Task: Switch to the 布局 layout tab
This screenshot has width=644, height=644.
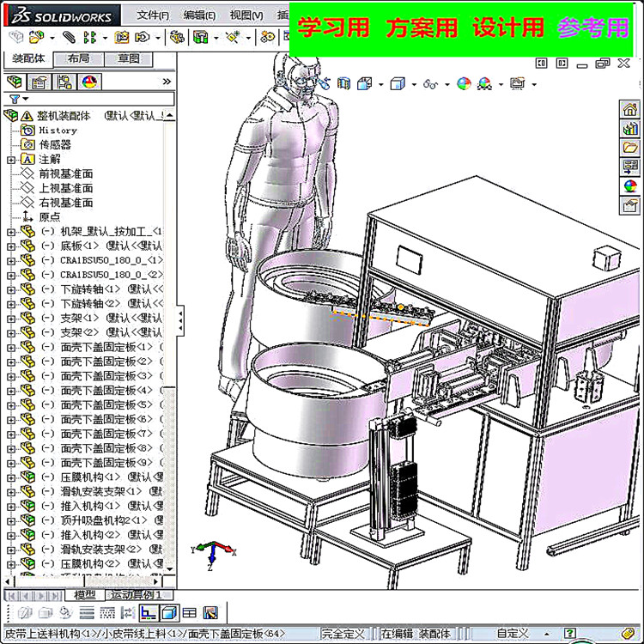Action: tap(78, 59)
